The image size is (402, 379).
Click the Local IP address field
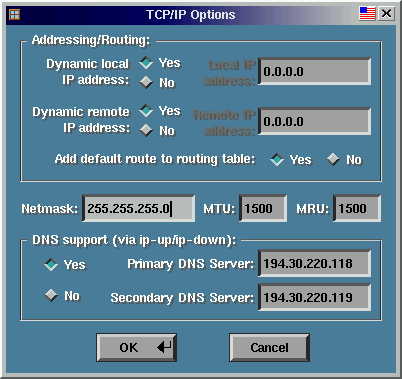pos(314,71)
